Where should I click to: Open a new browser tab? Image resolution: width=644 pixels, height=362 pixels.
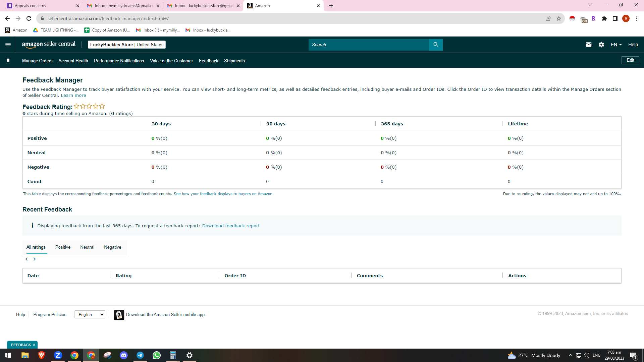click(331, 6)
